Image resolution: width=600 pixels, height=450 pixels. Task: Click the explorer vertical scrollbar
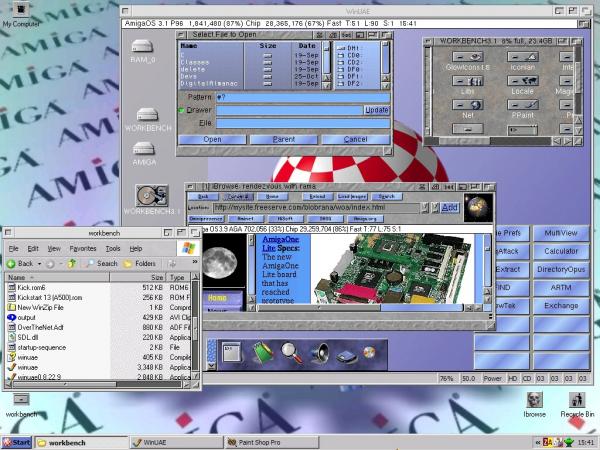(195, 326)
